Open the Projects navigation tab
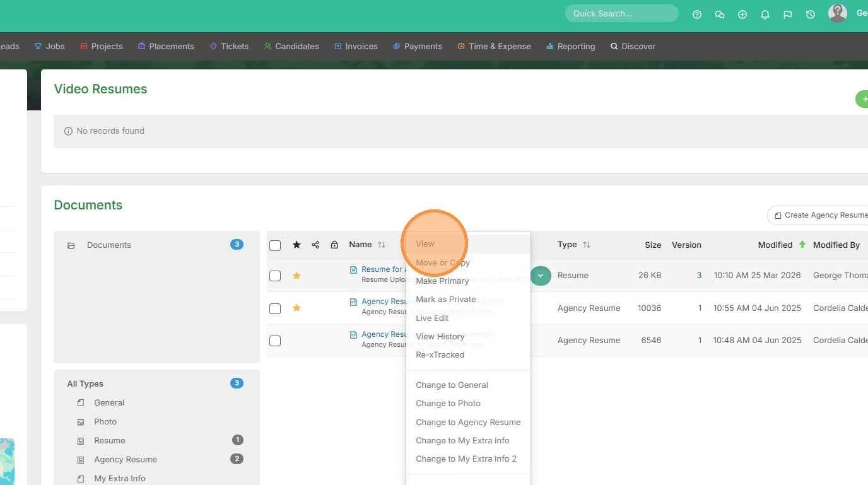Image resolution: width=868 pixels, height=485 pixels. pyautogui.click(x=102, y=46)
